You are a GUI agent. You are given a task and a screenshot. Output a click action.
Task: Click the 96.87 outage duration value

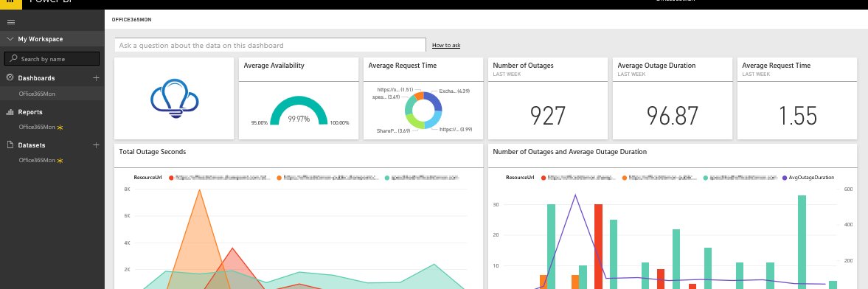[x=673, y=116]
